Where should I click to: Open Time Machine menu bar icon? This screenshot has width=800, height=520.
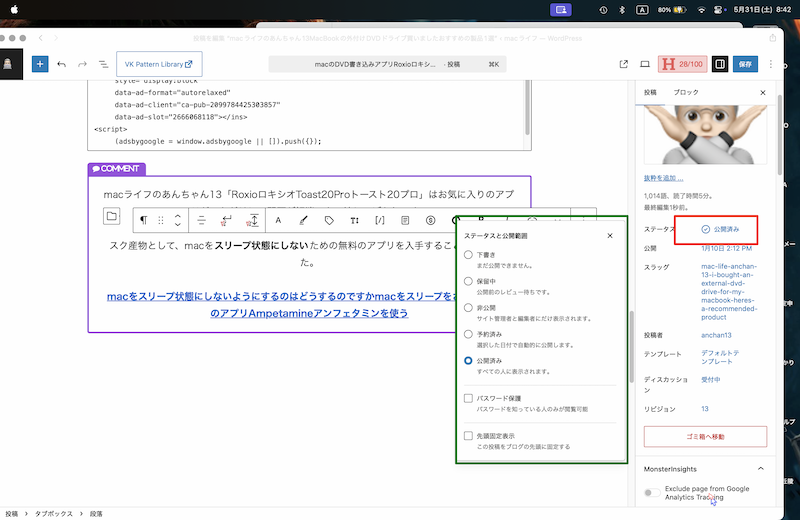click(x=603, y=9)
